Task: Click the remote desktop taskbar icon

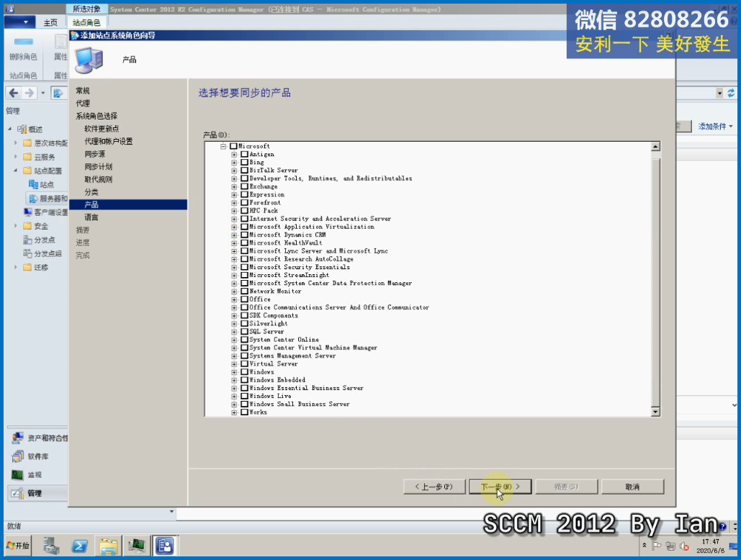Action: coord(137,546)
